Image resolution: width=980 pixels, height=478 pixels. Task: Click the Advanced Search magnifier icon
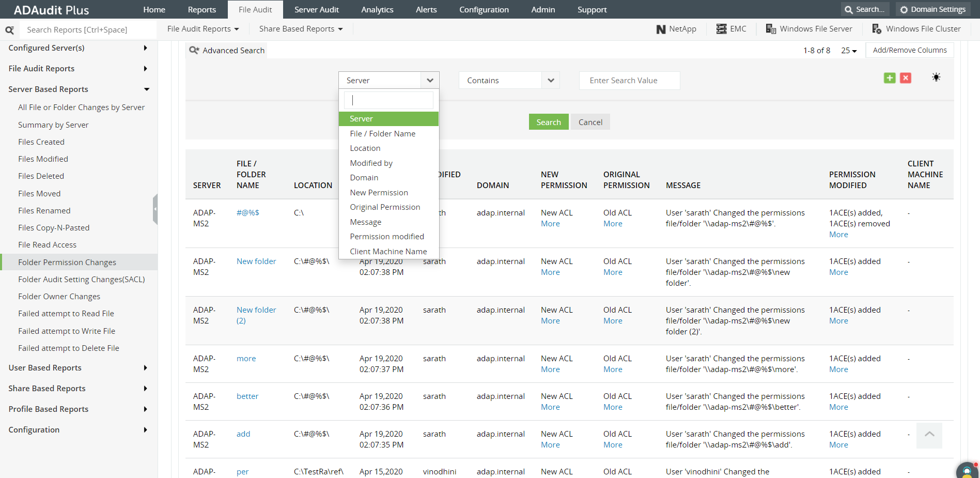click(x=194, y=50)
